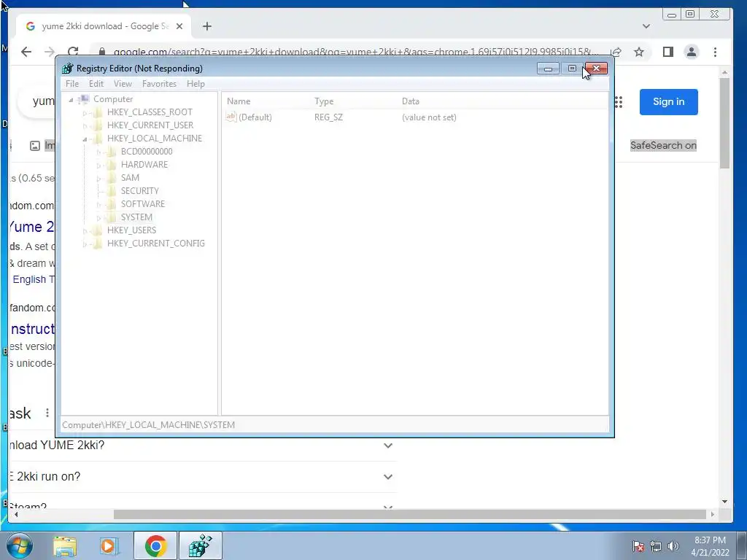Expand the SOFTWARE subkey

(x=98, y=205)
